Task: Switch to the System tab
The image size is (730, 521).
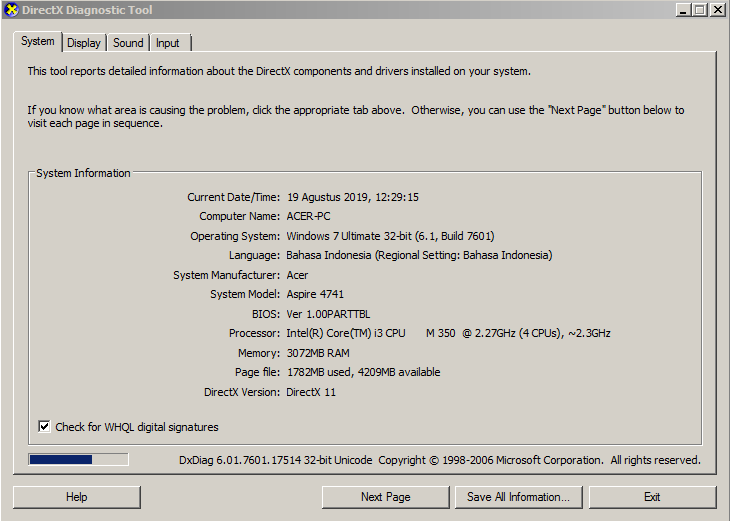Action: tap(38, 41)
